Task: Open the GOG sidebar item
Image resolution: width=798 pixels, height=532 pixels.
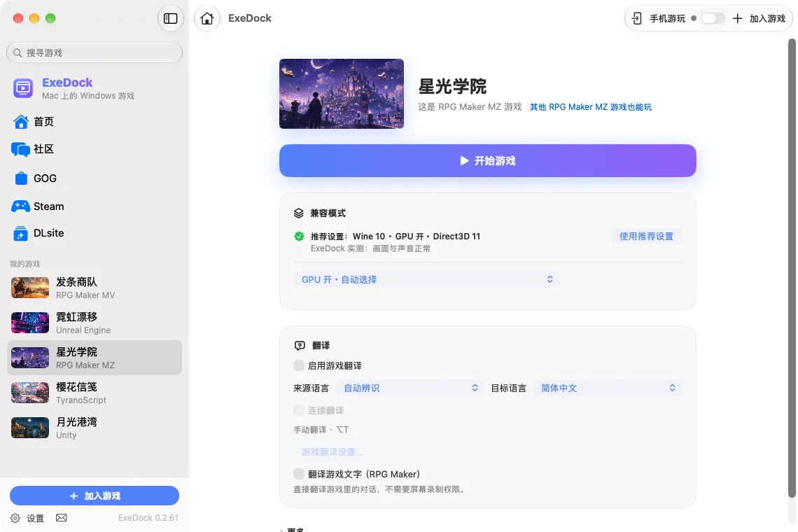Action: [94, 178]
